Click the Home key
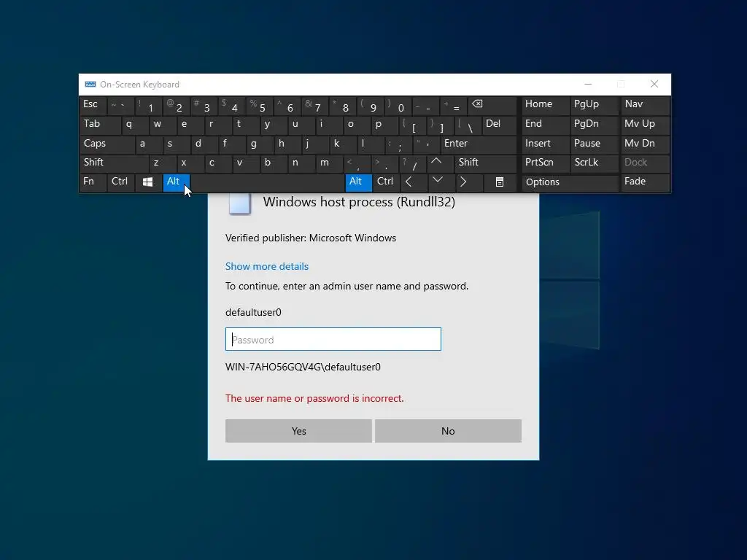The image size is (747, 560). tap(546, 106)
